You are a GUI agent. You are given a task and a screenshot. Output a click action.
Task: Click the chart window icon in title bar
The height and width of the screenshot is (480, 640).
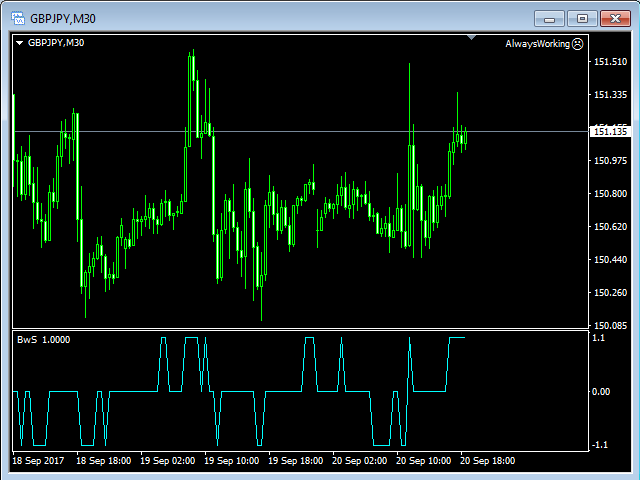click(x=17, y=18)
